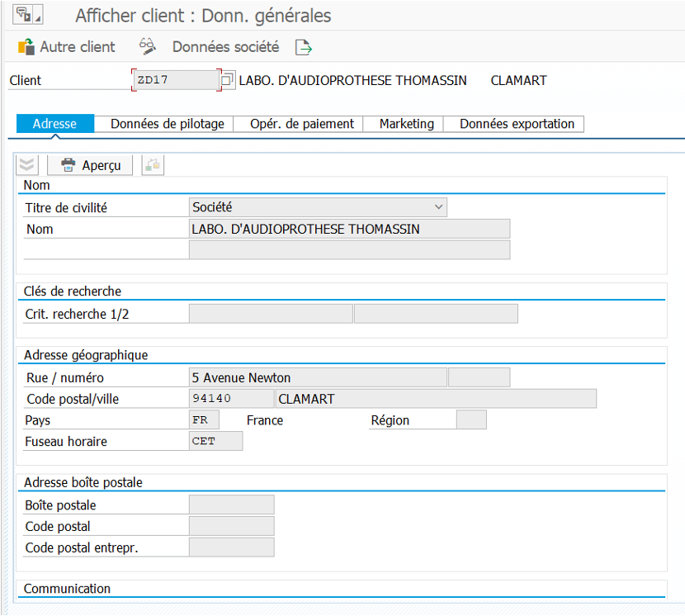Open the Opér. de paiement tab
685x616 pixels.
pos(295,124)
